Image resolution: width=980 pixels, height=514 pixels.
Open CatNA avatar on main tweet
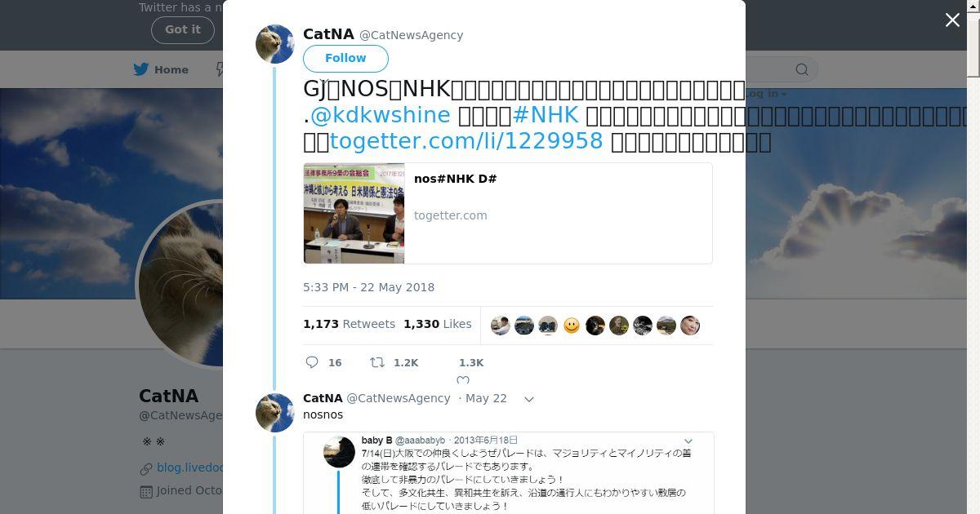pyautogui.click(x=275, y=44)
